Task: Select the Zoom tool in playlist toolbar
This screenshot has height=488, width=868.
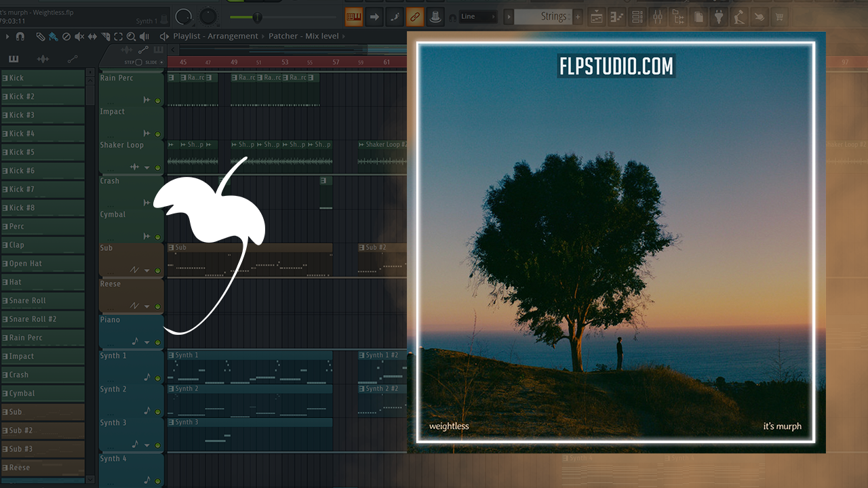Action: coord(131,36)
